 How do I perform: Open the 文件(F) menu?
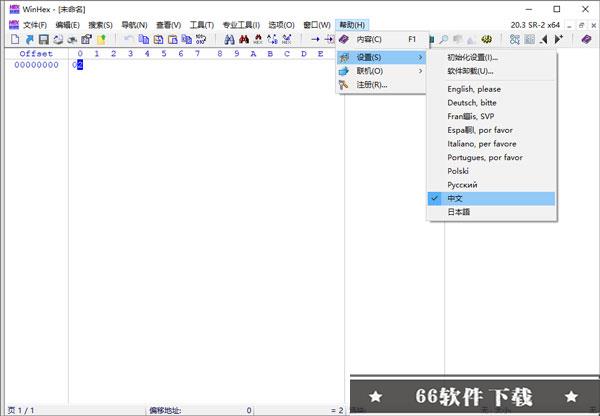point(35,25)
